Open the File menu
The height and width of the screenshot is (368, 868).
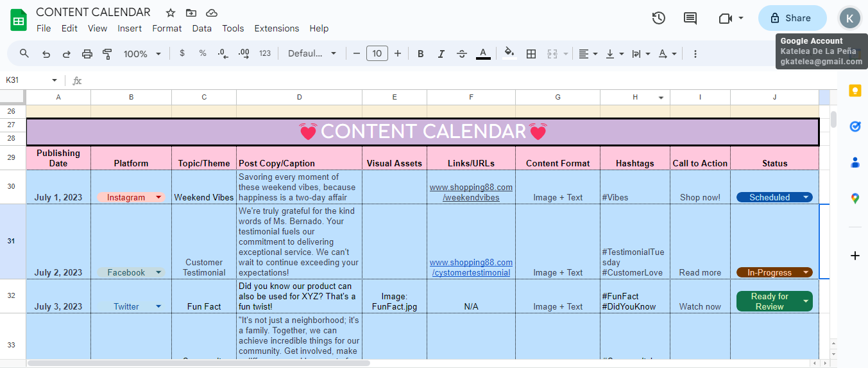point(44,28)
